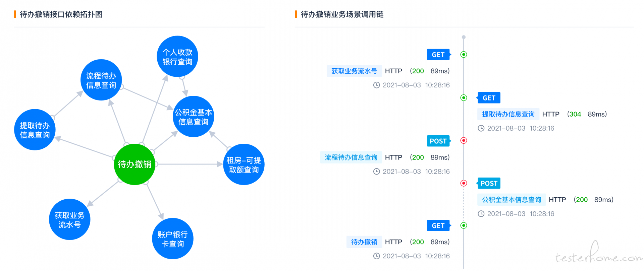Screen dimensions: 644x271
Task: Click the 提取待办信息查询 topology node
Action: point(35,130)
